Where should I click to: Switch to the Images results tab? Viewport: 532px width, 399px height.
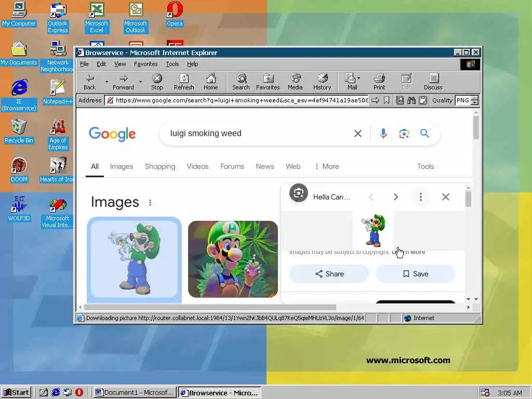122,167
